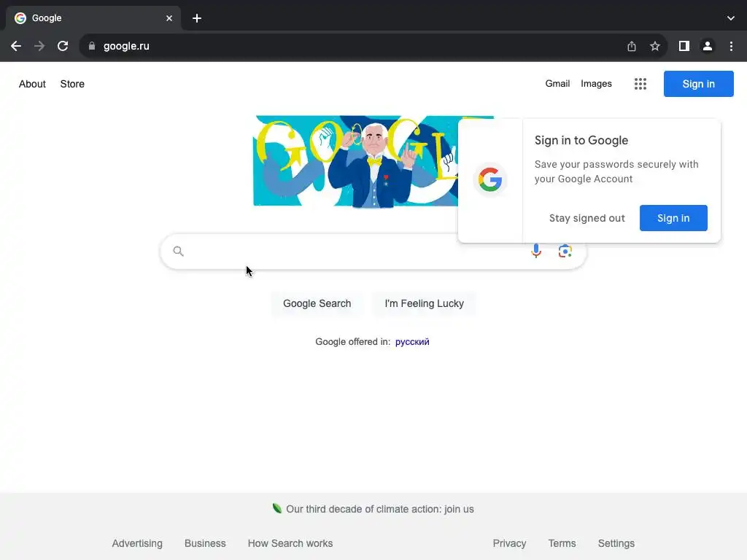
Task: Click the Google G logo in popup
Action: (490, 180)
